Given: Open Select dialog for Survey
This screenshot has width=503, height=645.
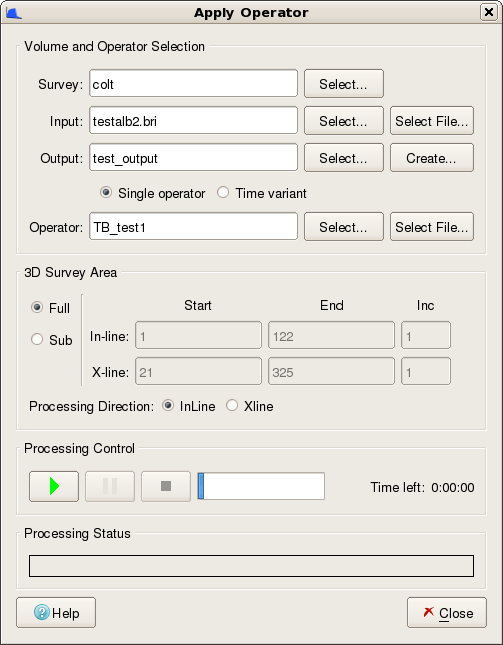Looking at the screenshot, I should tap(344, 84).
